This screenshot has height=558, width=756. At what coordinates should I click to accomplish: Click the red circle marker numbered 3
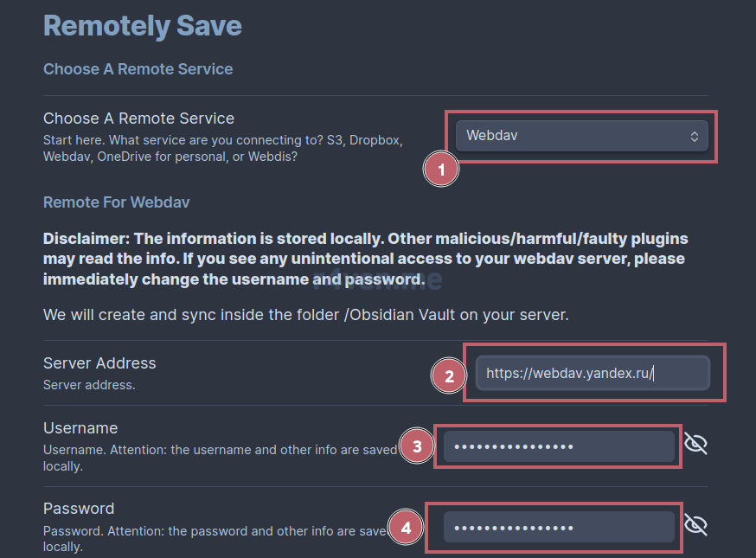[417, 446]
